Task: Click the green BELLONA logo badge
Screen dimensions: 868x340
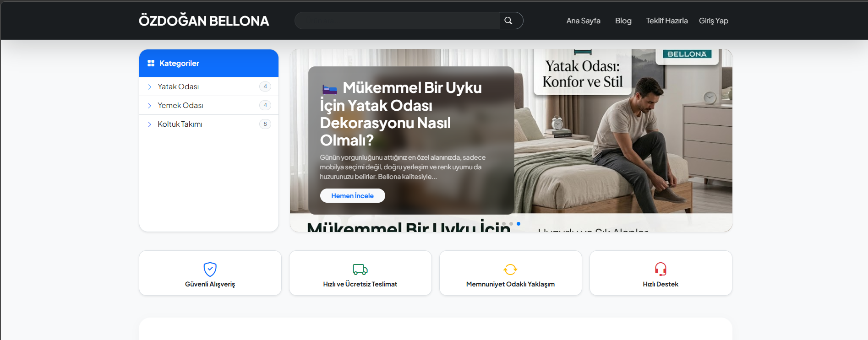Action: (687, 54)
